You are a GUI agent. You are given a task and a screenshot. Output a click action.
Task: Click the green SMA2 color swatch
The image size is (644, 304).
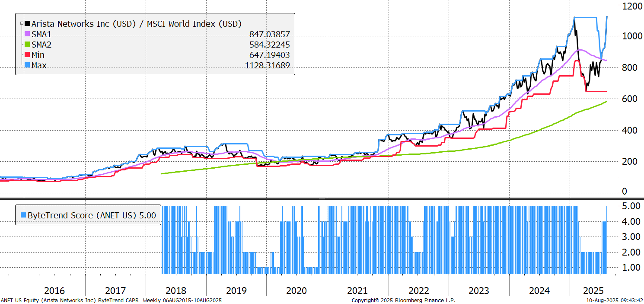coord(28,45)
